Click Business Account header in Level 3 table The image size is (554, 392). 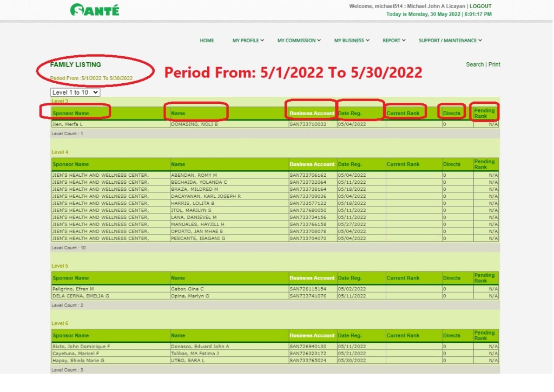click(x=312, y=114)
